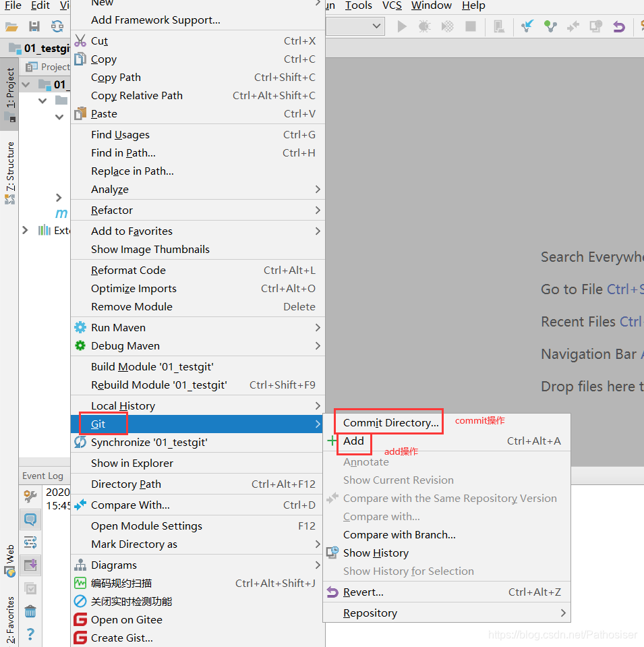Select Optimize Imports menu entry
644x647 pixels.
(x=198, y=289)
